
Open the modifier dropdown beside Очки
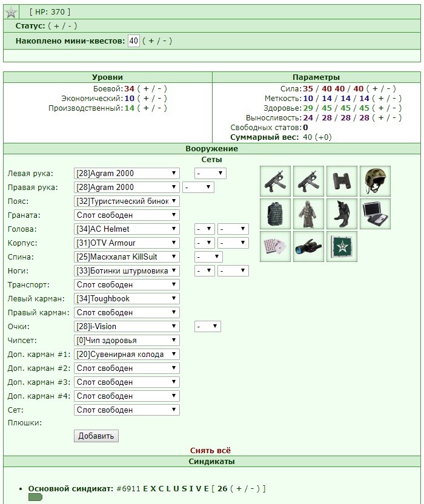point(208,326)
